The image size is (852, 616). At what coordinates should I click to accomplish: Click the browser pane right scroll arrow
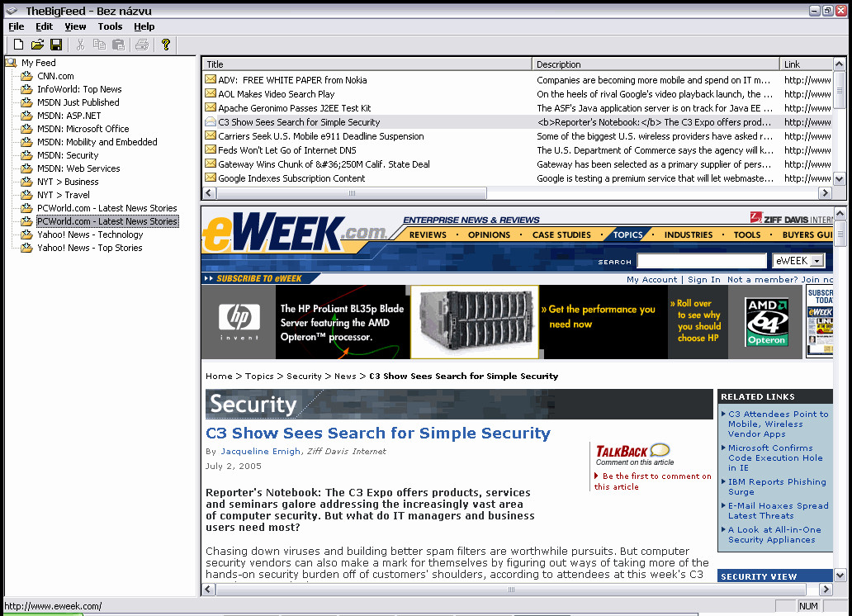click(x=826, y=590)
